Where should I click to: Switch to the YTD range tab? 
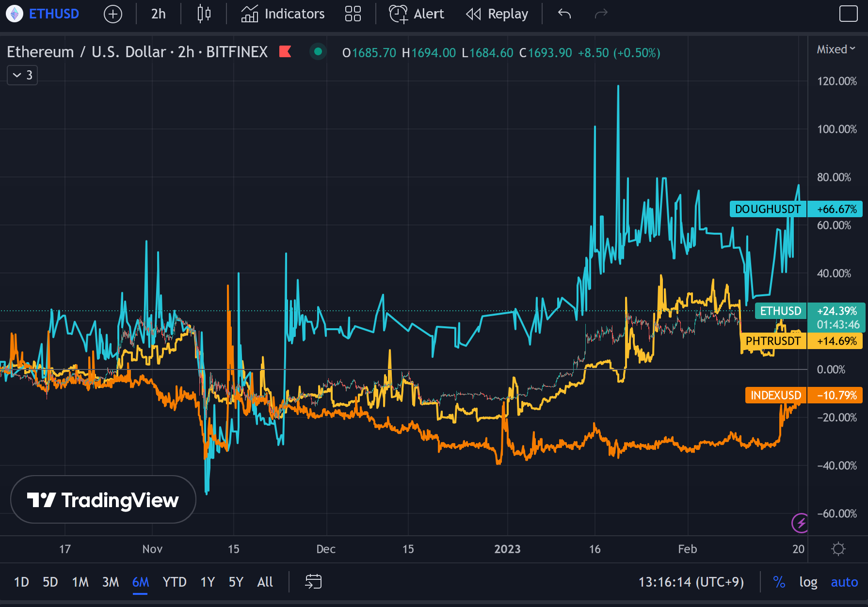click(175, 582)
